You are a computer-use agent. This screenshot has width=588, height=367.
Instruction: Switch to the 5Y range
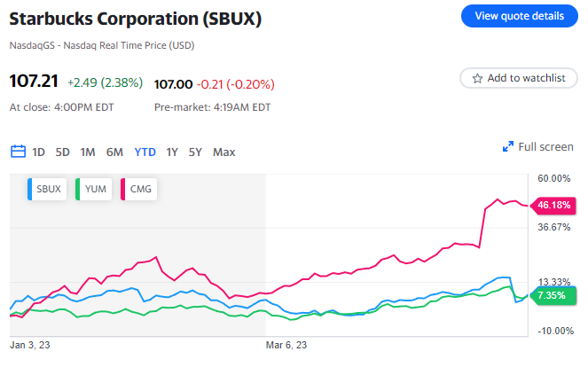(195, 152)
